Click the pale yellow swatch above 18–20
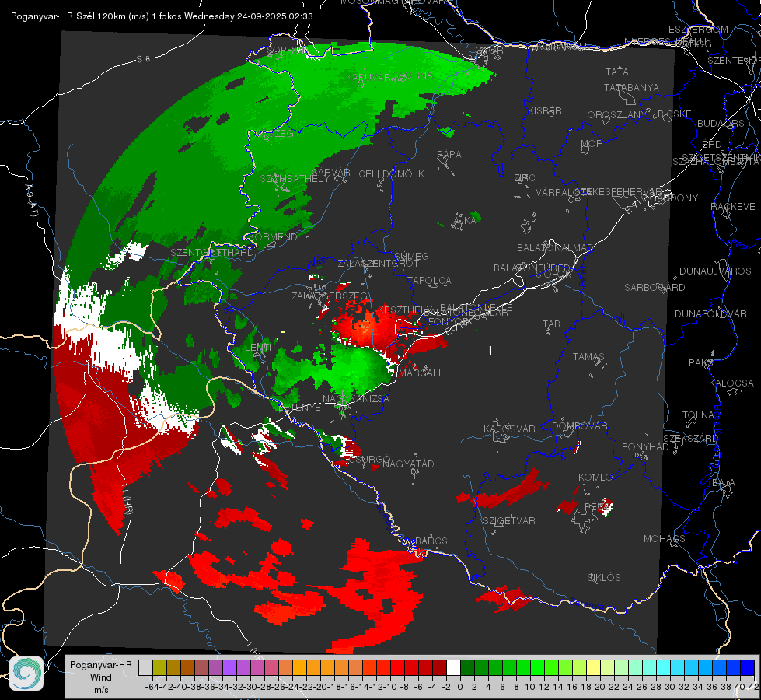This screenshot has height=700, width=761. point(594,667)
